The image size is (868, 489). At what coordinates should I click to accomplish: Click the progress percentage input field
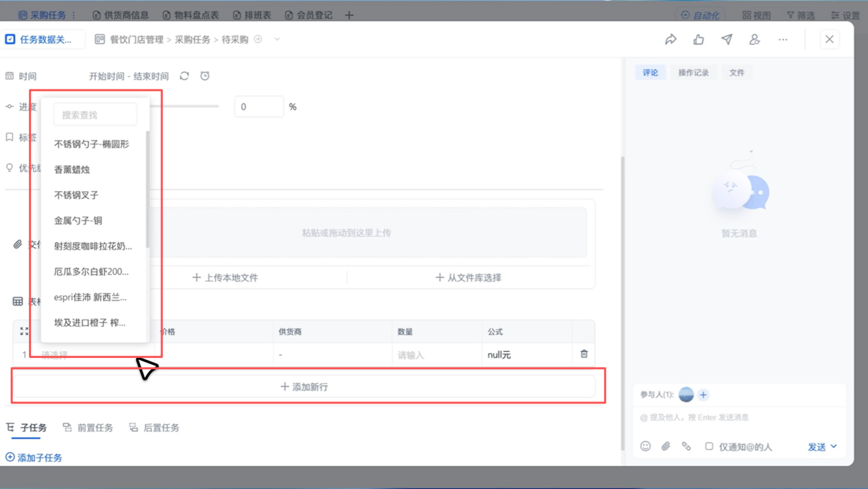click(259, 107)
